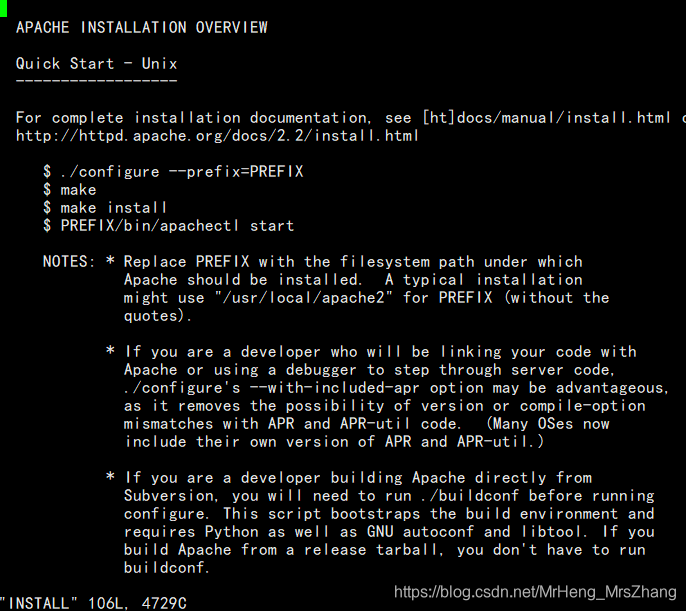Click the '--with-included-apr' option text
This screenshot has height=611, width=686.
click(x=335, y=388)
